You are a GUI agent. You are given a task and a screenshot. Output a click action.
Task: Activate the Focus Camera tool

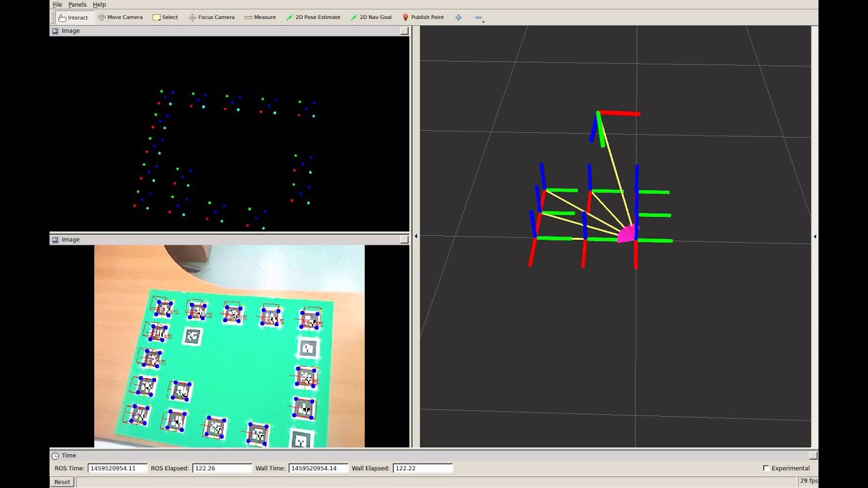click(212, 18)
